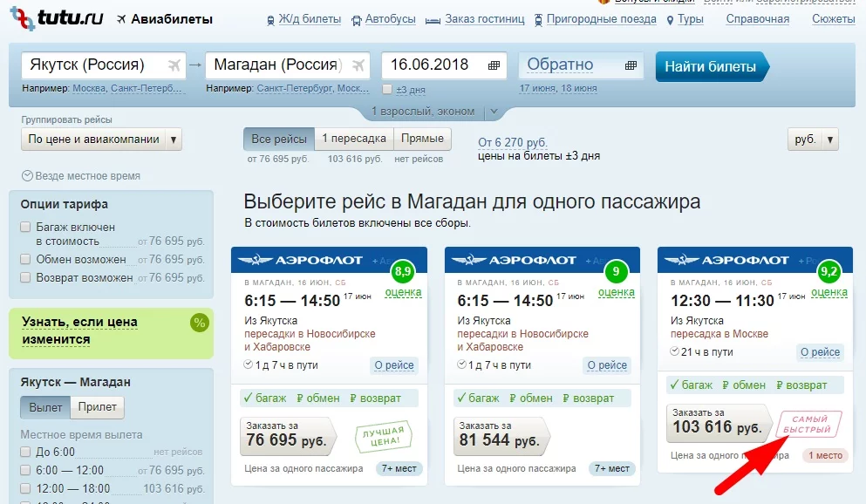
Task: Open О рейсе on the 103 616 руб. card
Action: (820, 352)
